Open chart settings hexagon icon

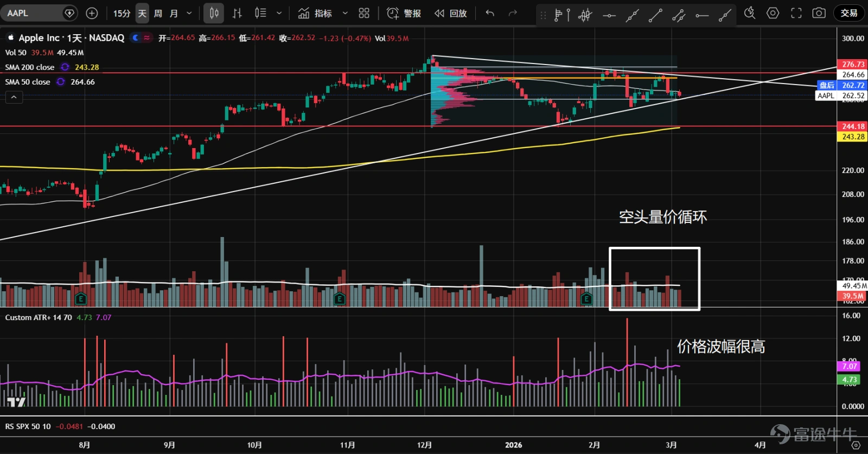click(x=773, y=13)
